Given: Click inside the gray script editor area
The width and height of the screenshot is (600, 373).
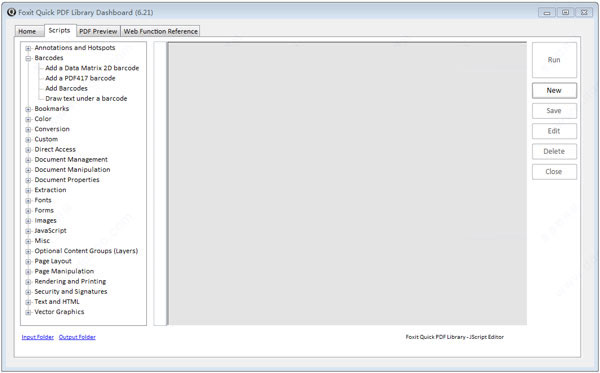Looking at the screenshot, I should (347, 184).
